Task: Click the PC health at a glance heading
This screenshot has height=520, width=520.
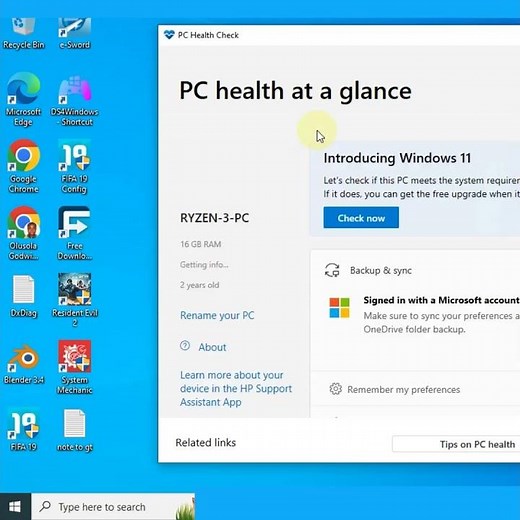Action: tap(295, 91)
